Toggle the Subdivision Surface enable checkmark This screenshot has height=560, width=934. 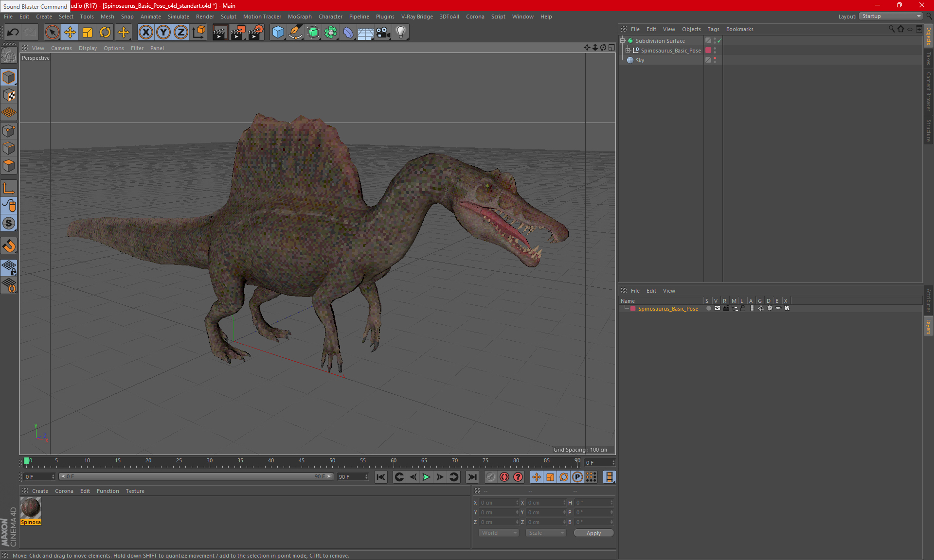(x=719, y=41)
